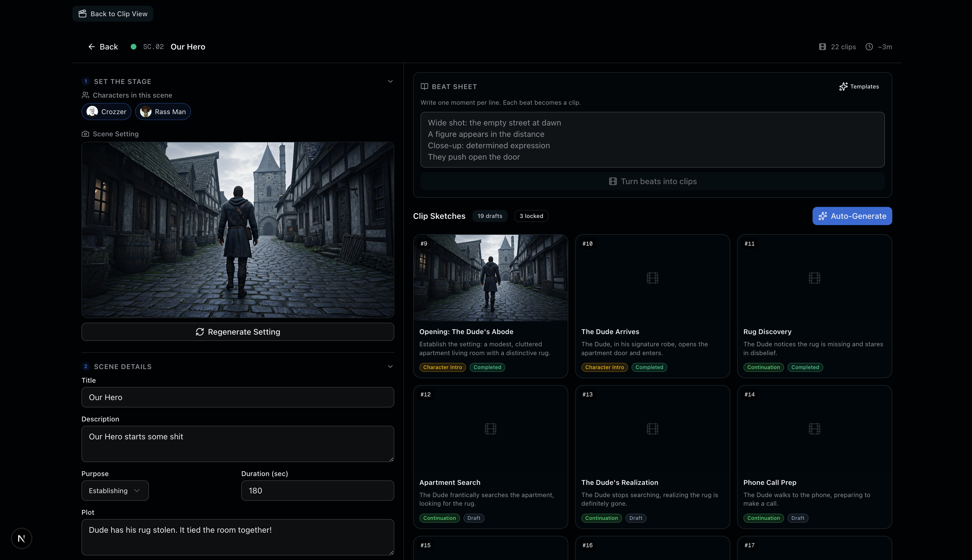
Task: Click the Title field containing Our Hero
Action: (x=238, y=397)
